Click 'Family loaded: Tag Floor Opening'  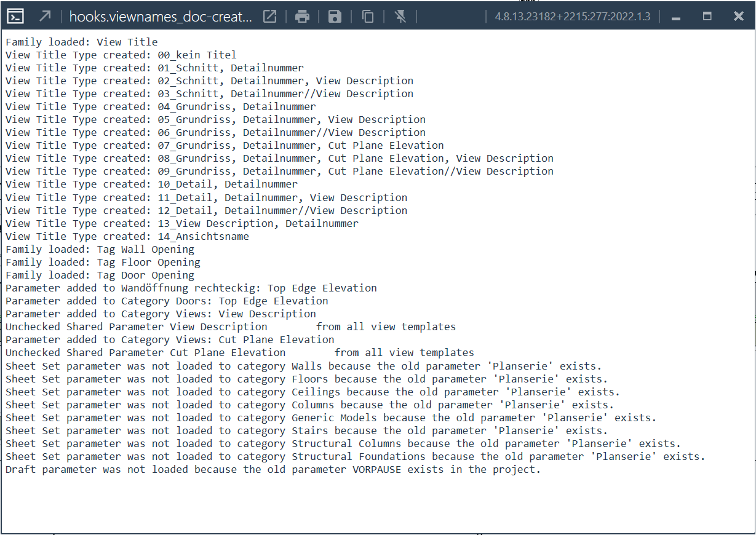click(103, 263)
